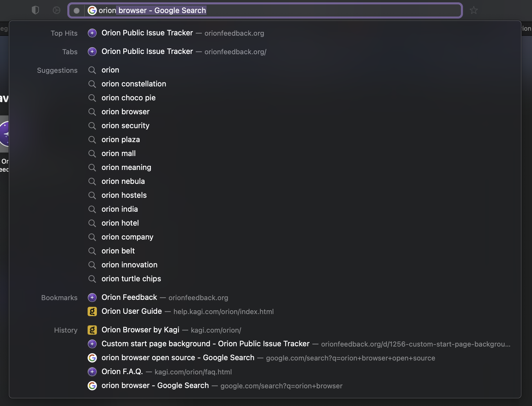Select the "orion browser" search suggestion
The image size is (532, 406).
[x=125, y=112]
